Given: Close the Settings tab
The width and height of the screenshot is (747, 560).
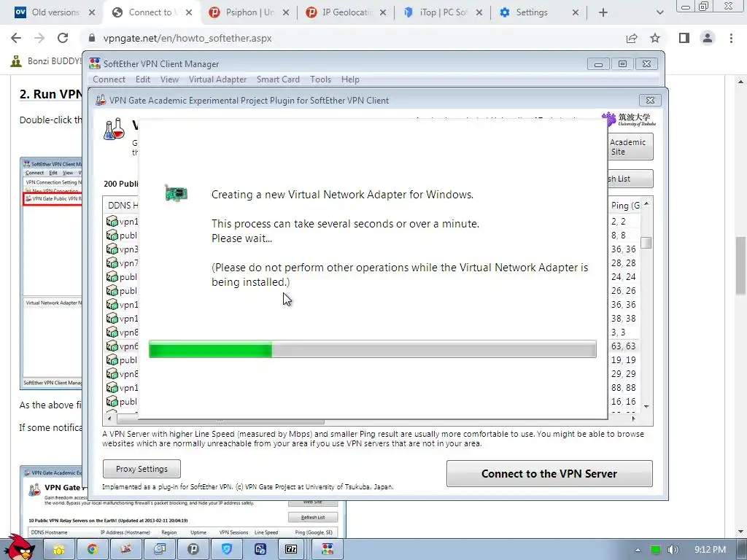Looking at the screenshot, I should click(576, 13).
